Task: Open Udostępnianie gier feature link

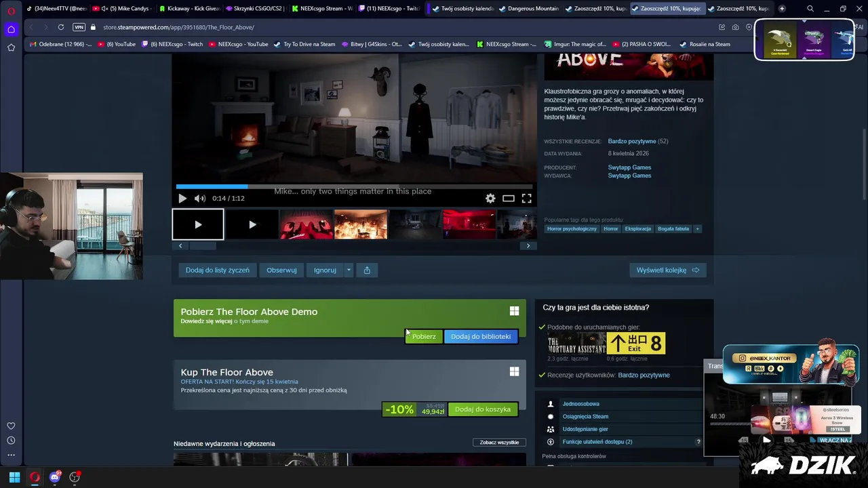Action: tap(585, 429)
